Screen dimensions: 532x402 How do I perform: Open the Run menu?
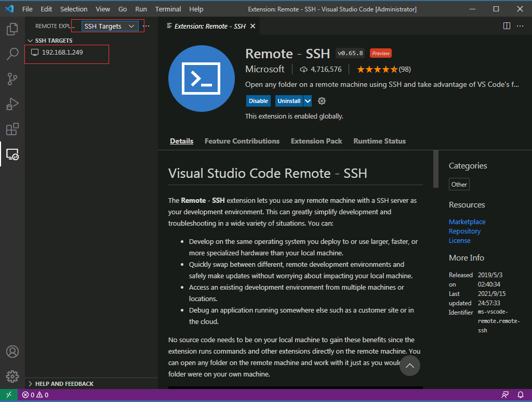(141, 9)
